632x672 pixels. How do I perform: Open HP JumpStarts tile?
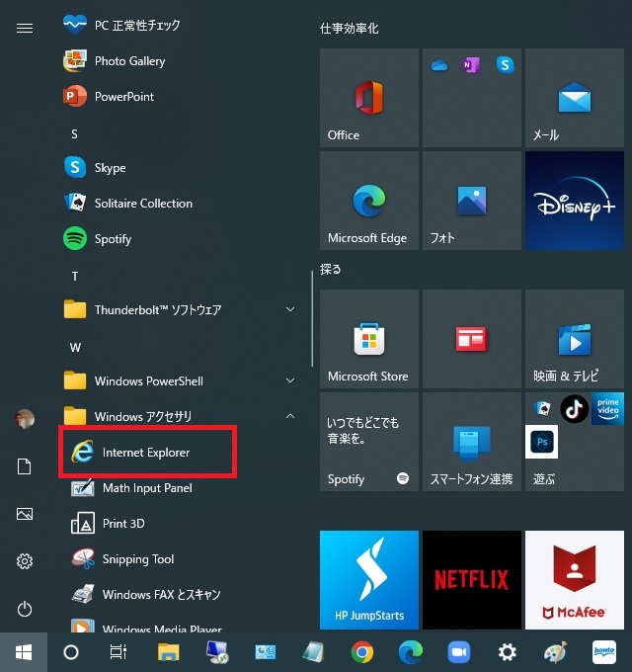369,580
